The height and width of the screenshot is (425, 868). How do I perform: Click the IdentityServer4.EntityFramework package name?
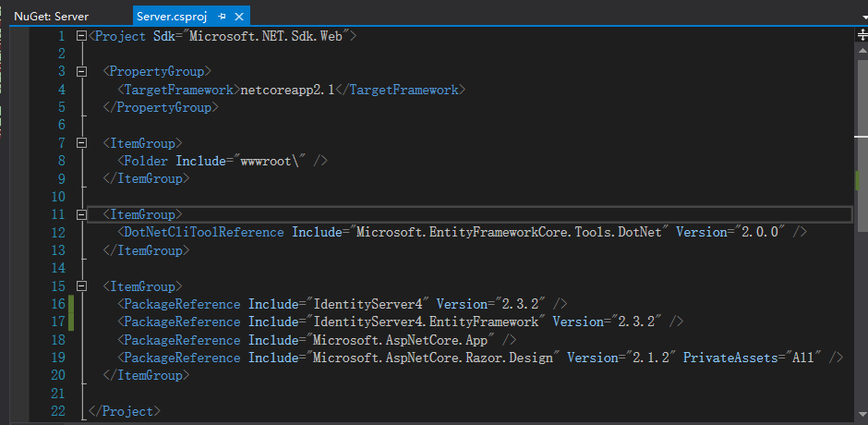426,322
